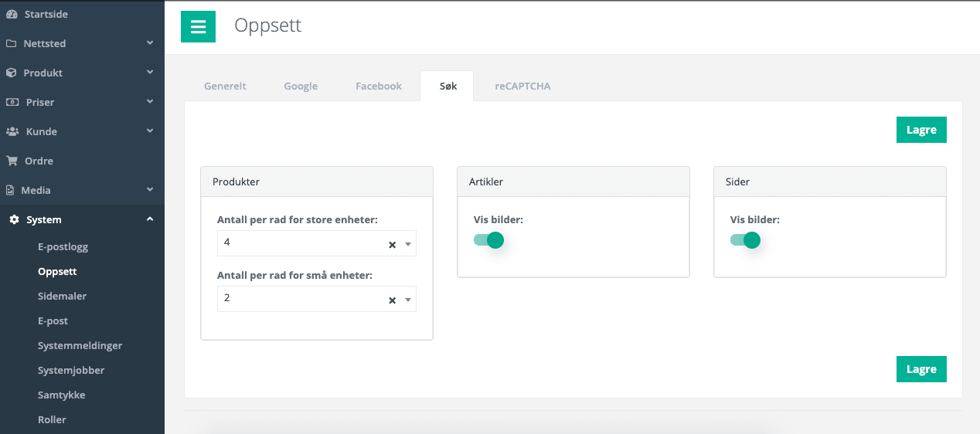
Task: Clear the store enheter value with x
Action: pos(392,245)
